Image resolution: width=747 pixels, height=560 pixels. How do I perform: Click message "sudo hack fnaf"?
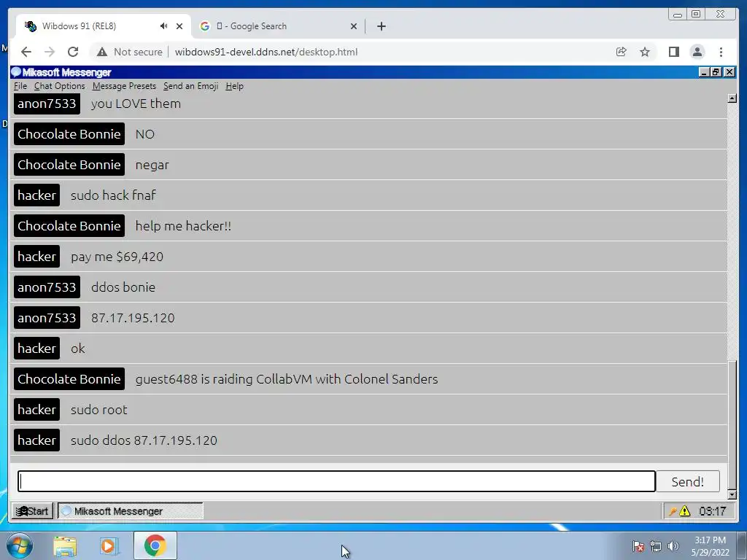tap(113, 195)
